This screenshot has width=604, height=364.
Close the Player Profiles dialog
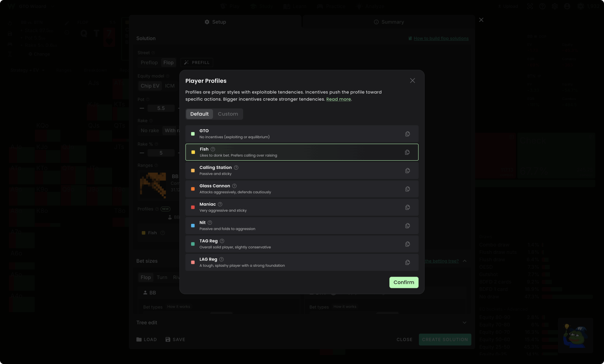coord(412,81)
